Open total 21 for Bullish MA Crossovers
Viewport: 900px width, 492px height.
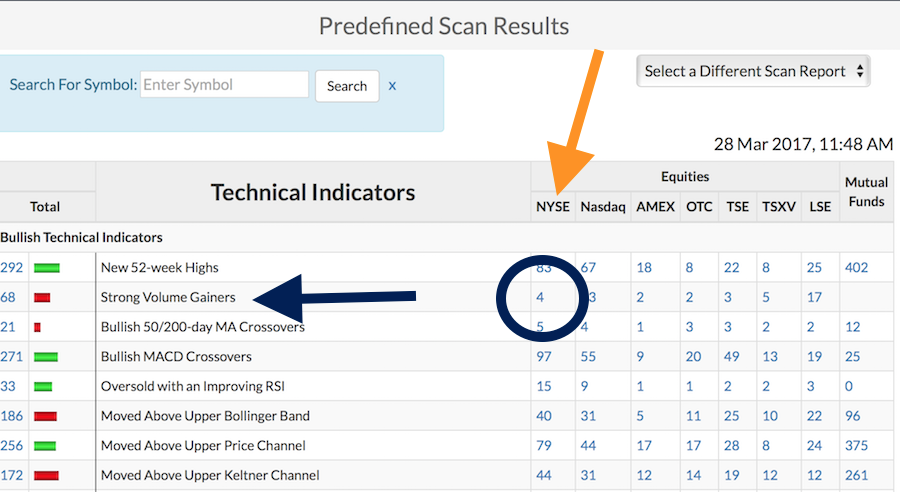[x=7, y=327]
